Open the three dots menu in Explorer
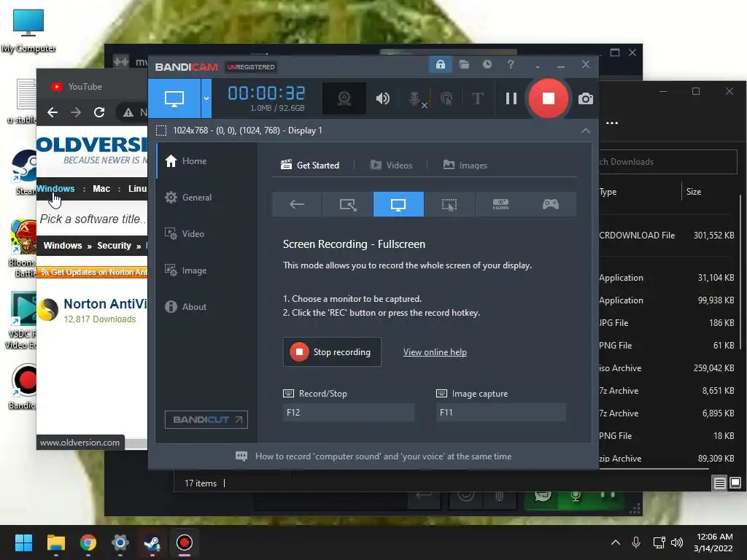Viewport: 747px width, 560px height. [612, 122]
